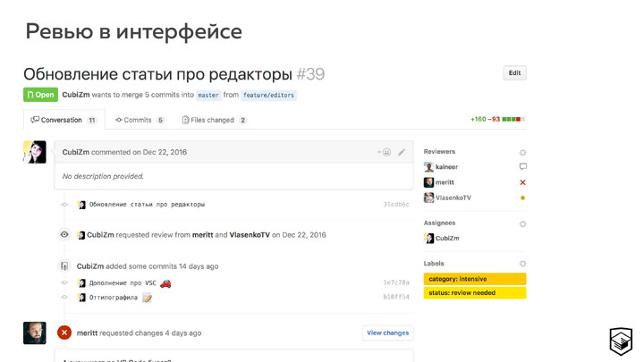
Task: Open the Conversation tab
Action: click(64, 120)
